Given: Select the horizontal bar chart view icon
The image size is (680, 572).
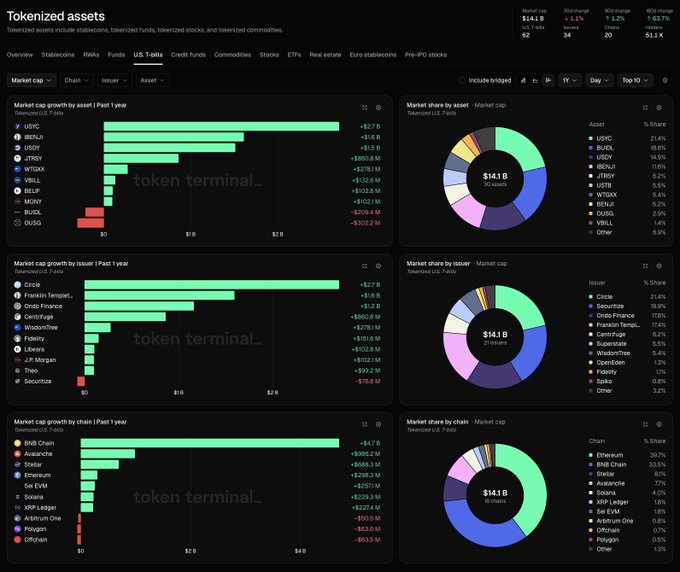Looking at the screenshot, I should 548,80.
